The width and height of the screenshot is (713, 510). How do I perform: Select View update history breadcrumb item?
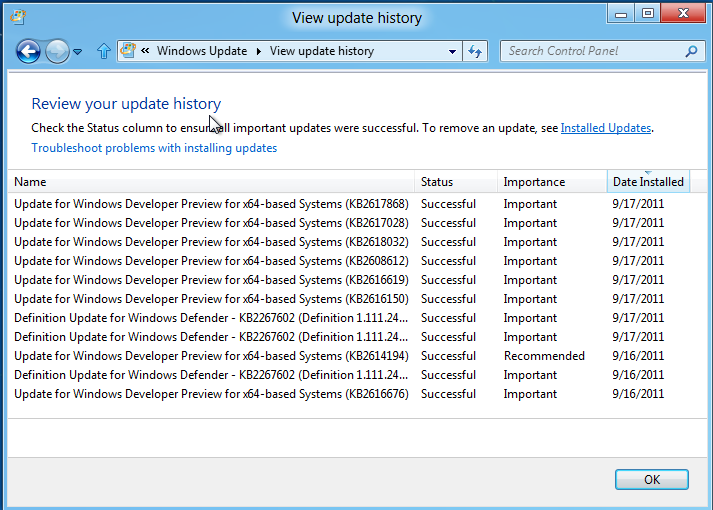tap(321, 51)
